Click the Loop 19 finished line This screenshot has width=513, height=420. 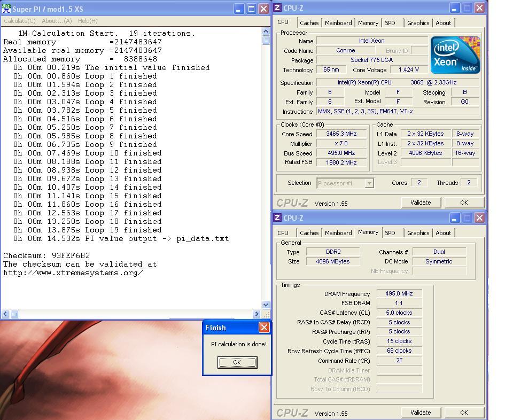(87, 230)
